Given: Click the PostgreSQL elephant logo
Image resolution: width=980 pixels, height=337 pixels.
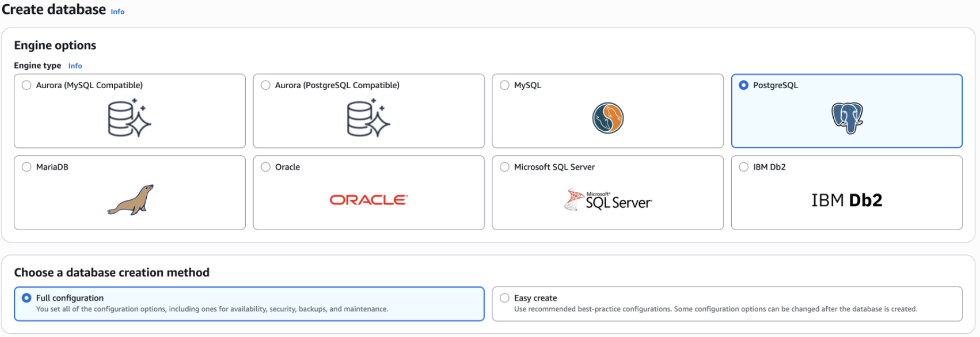Looking at the screenshot, I should pos(847,118).
